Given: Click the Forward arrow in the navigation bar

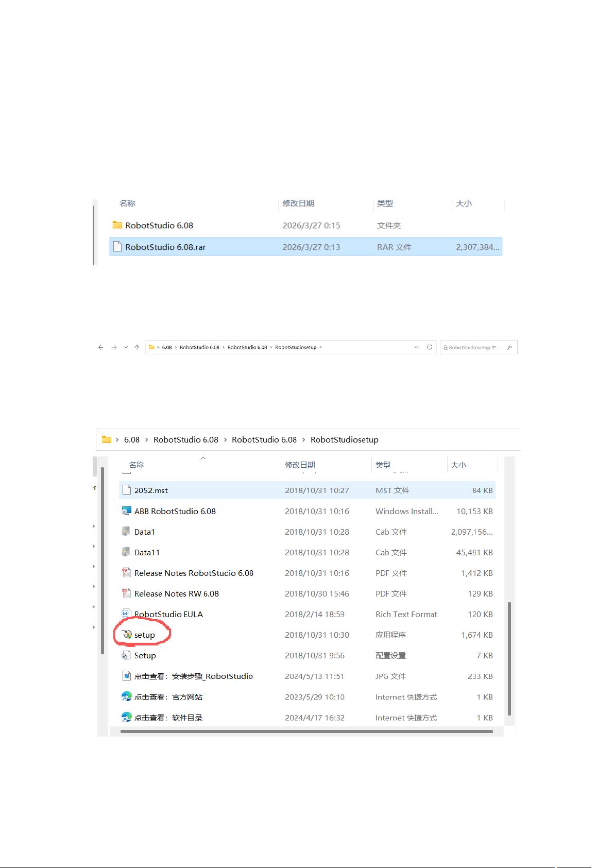Looking at the screenshot, I should coord(114,347).
